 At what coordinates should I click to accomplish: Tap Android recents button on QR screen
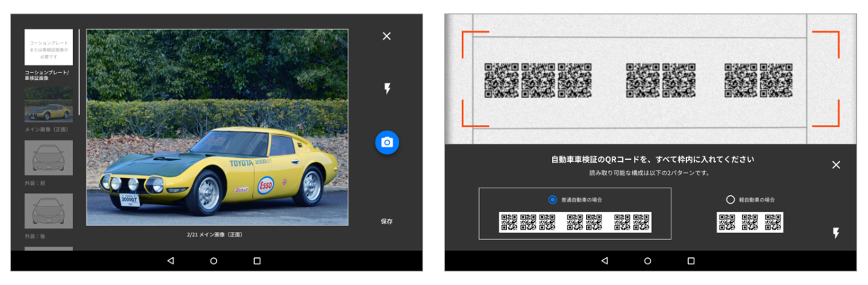coord(691,261)
